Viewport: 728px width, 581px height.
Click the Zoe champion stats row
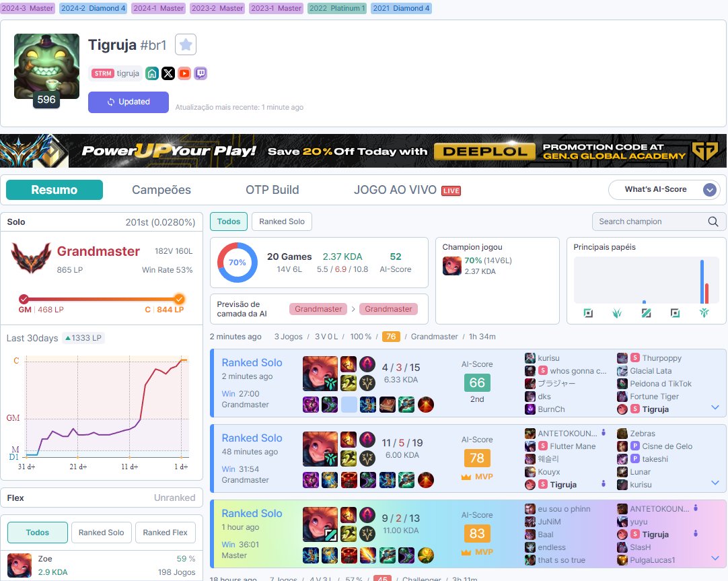tap(101, 566)
